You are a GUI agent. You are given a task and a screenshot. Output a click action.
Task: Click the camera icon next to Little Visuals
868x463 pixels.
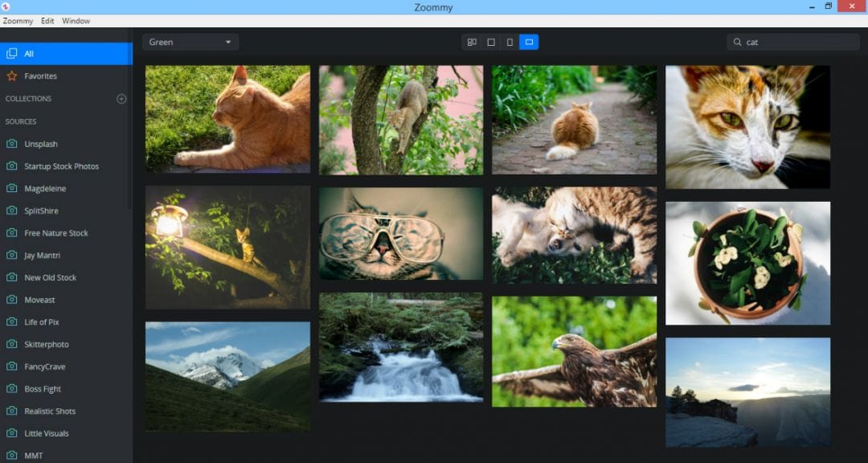click(11, 433)
